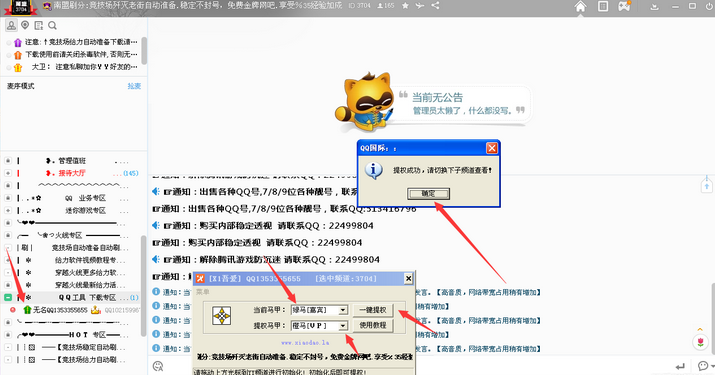Open the search magnifier icon in the left panel
This screenshot has height=375, width=715.
coord(52,25)
